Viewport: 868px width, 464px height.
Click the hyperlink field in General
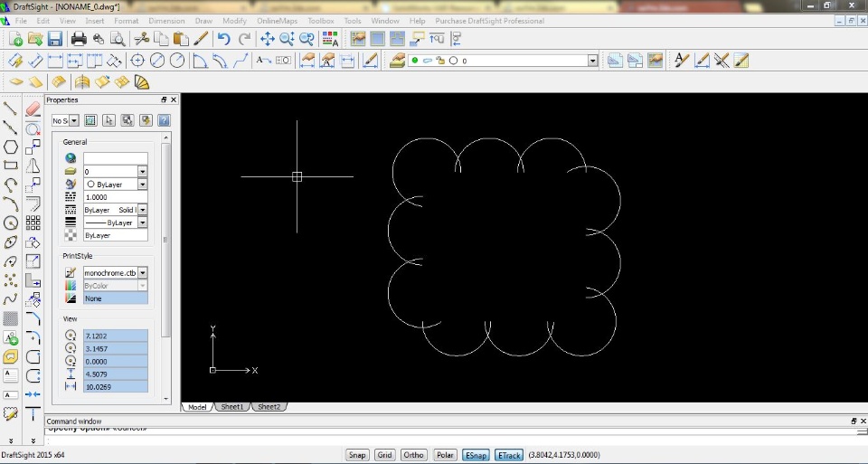115,158
